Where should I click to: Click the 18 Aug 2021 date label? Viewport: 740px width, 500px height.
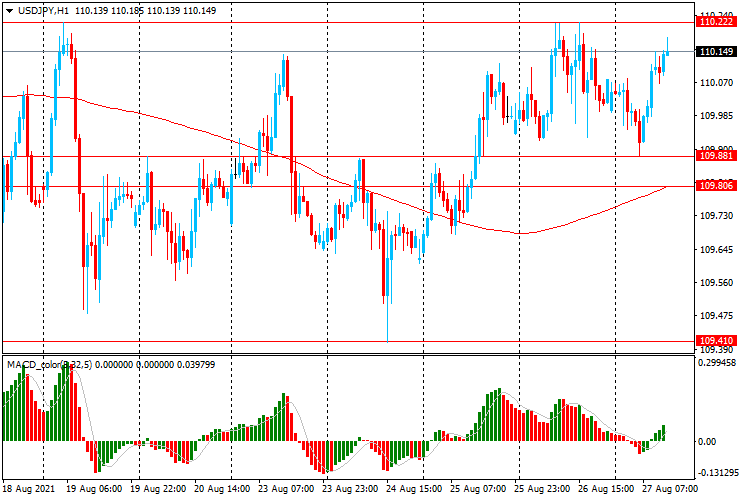pyautogui.click(x=29, y=488)
